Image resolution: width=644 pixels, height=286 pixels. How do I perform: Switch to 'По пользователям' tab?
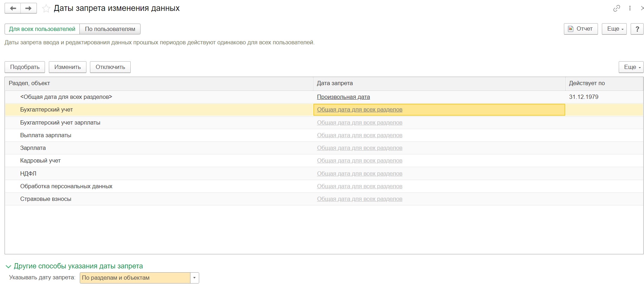(110, 29)
